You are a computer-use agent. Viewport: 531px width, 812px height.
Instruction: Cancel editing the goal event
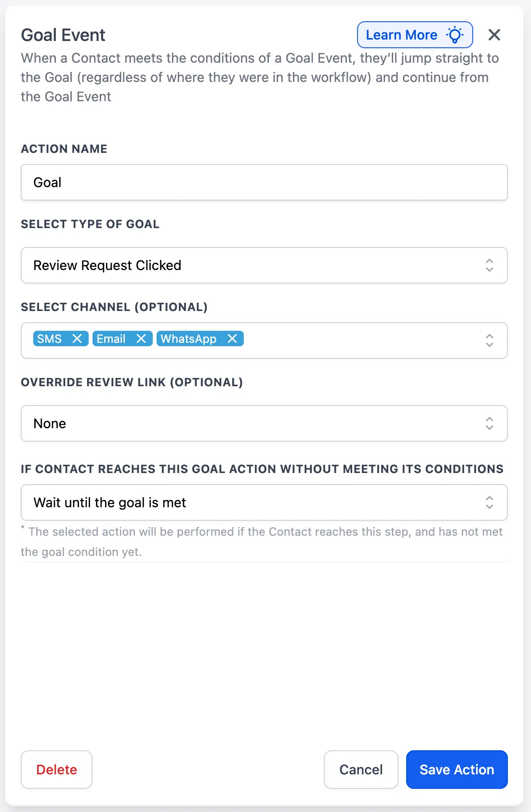tap(360, 770)
